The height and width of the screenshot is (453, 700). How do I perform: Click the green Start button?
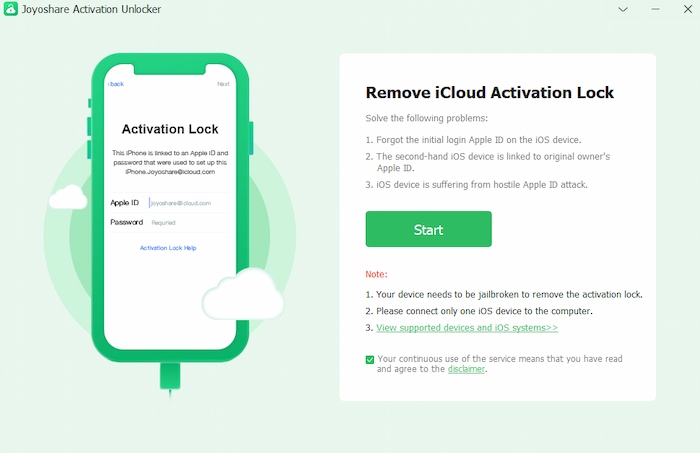point(428,229)
